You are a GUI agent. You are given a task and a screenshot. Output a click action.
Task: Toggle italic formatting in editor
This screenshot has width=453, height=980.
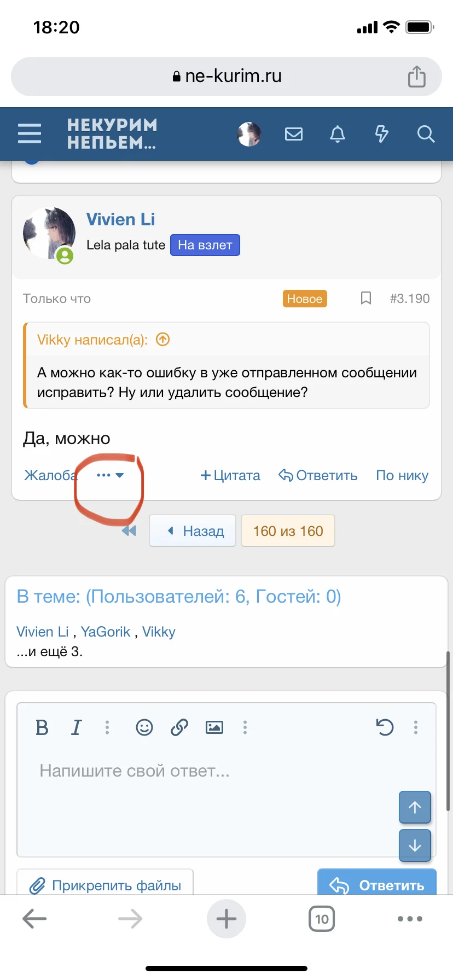pos(77,727)
